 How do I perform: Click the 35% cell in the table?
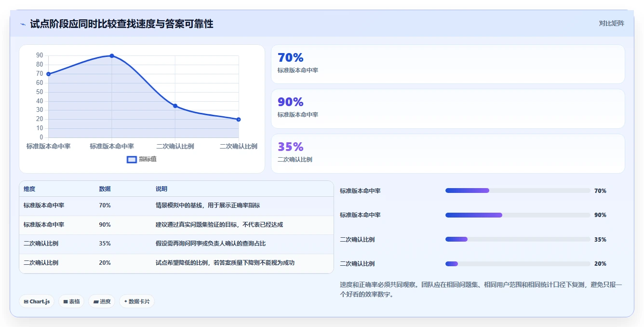pyautogui.click(x=105, y=244)
